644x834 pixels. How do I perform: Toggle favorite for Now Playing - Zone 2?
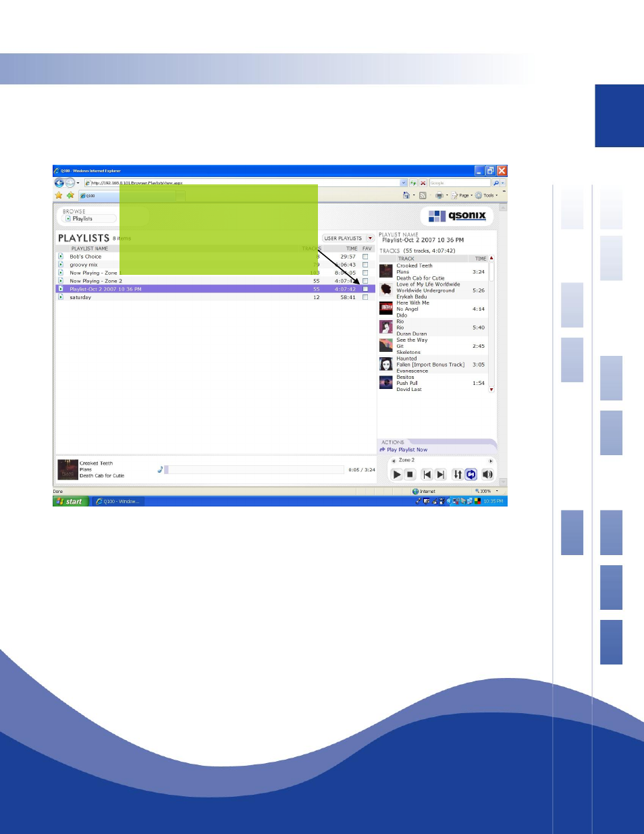pos(365,281)
